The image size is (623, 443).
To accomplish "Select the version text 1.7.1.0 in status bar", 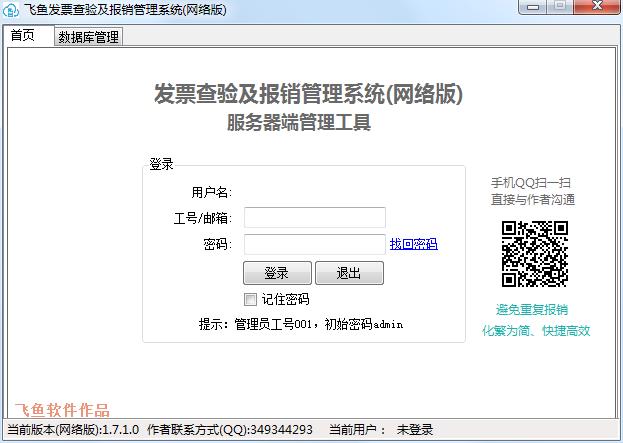I will point(121,429).
